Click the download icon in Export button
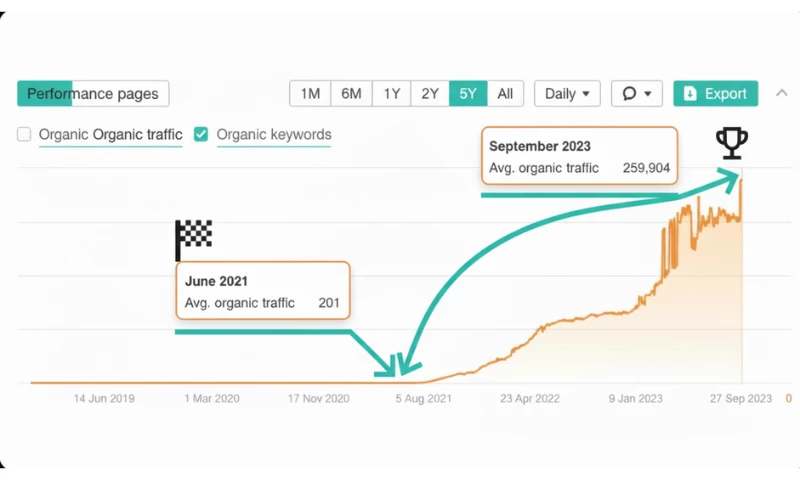 pos(690,94)
